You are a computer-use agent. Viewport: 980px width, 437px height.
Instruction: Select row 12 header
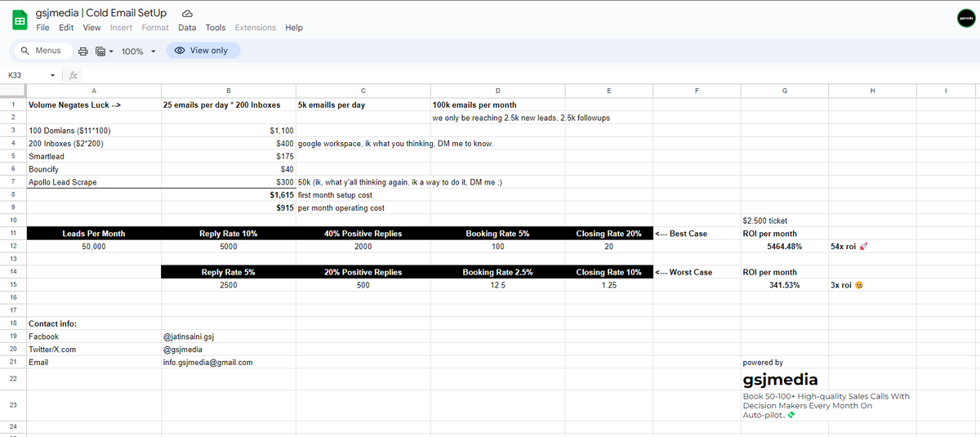[13, 246]
